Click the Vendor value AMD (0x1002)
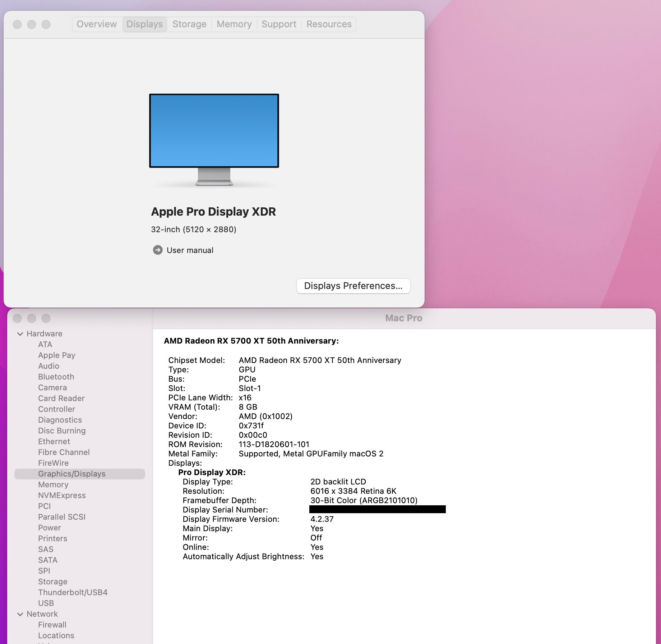Viewport: 661px width, 644px height. coord(266,416)
